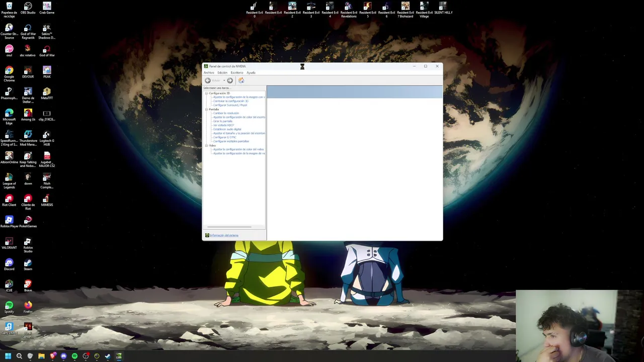Select the Google Chrome desktop icon

pos(9,74)
